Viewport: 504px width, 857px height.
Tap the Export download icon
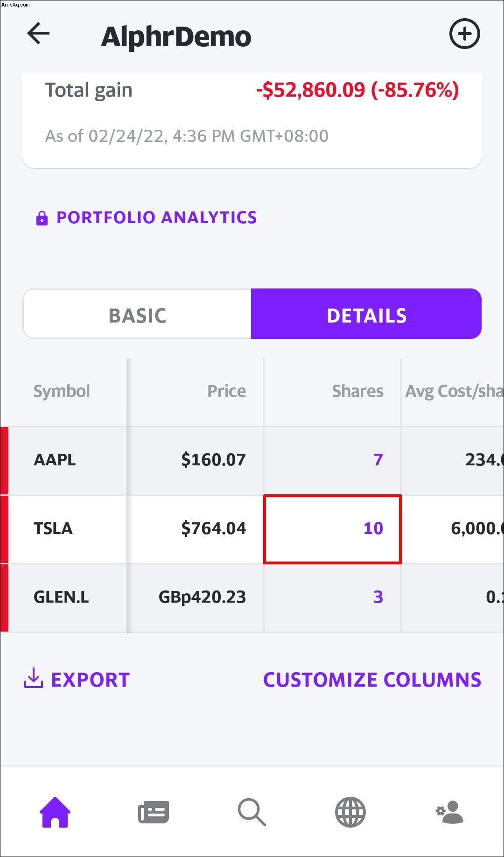[x=34, y=678]
